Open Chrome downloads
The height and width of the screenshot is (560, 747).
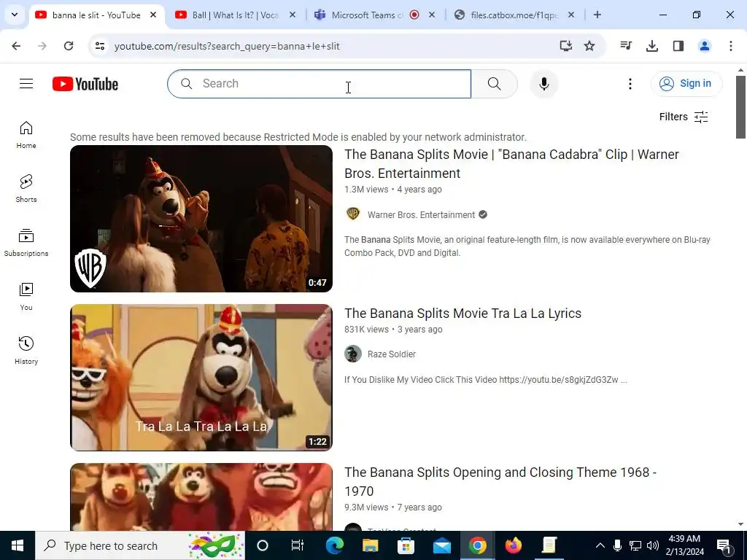coord(652,46)
